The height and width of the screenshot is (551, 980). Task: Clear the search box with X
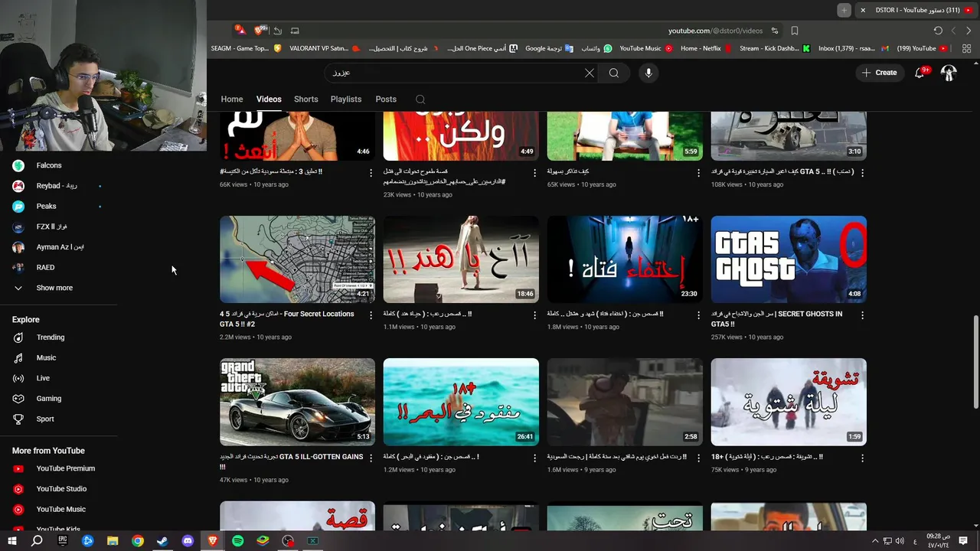point(589,73)
